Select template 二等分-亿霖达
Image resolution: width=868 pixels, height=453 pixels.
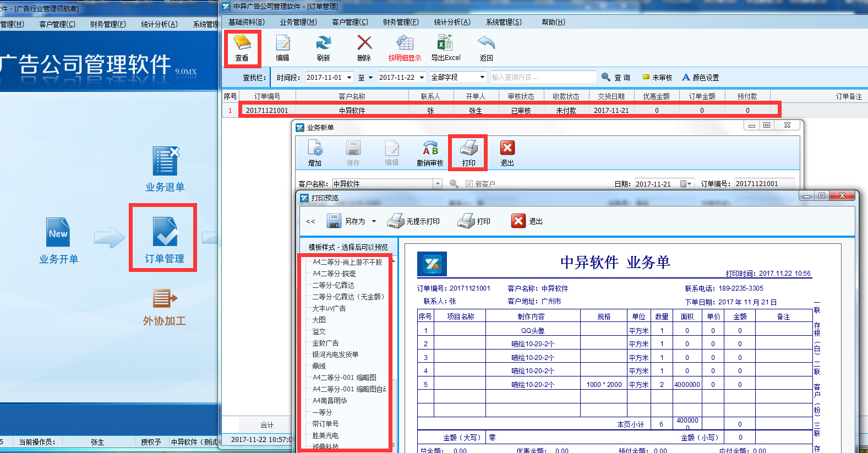click(334, 285)
